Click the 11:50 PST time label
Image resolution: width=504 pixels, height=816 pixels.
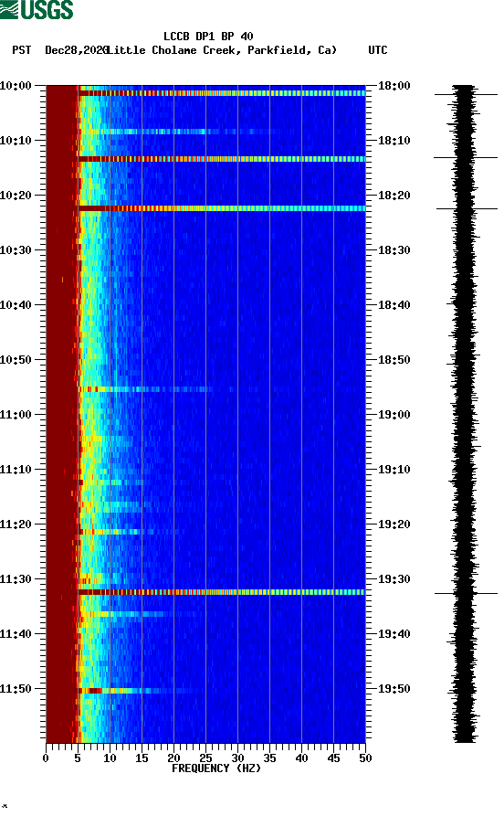(16, 688)
